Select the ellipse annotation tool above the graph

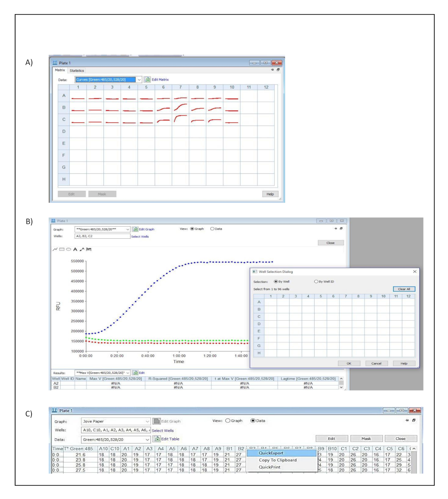coord(68,249)
